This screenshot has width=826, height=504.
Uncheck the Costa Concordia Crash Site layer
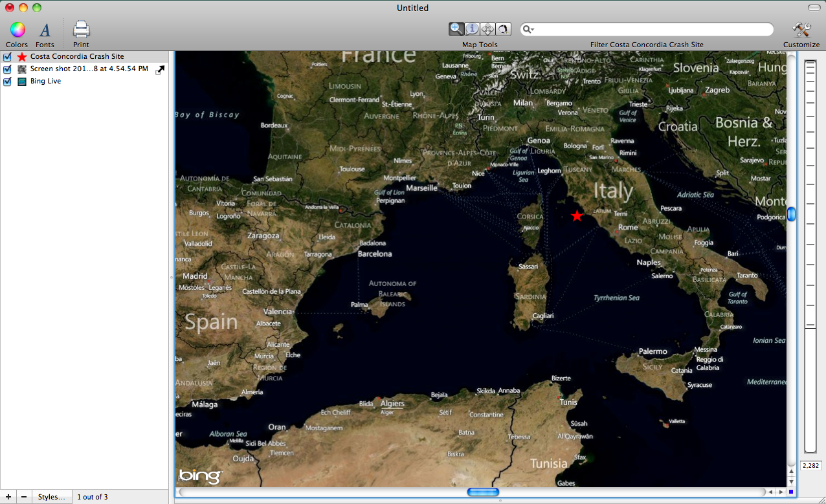tap(8, 57)
